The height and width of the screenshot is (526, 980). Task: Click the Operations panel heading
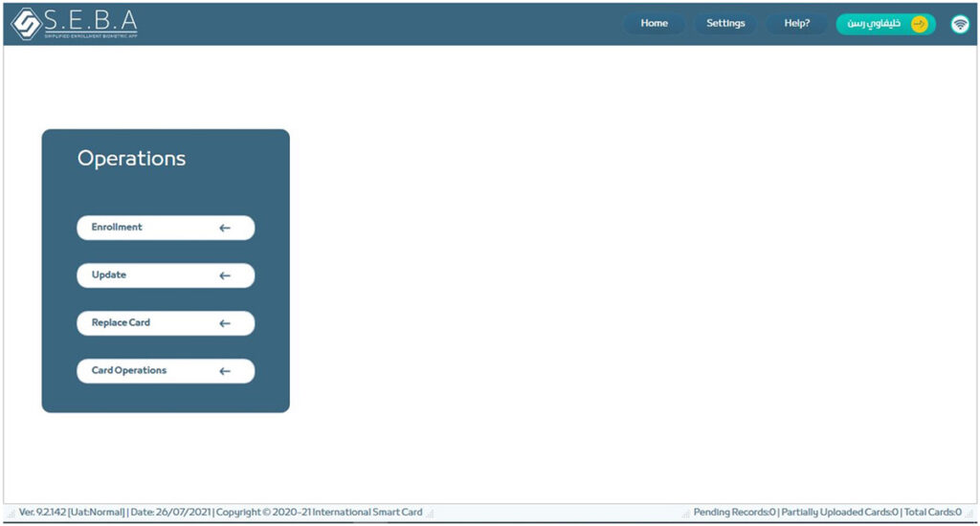click(x=131, y=159)
